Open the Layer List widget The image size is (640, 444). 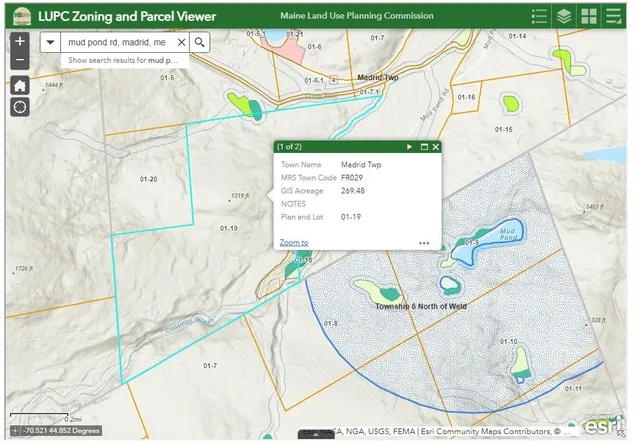(x=565, y=16)
